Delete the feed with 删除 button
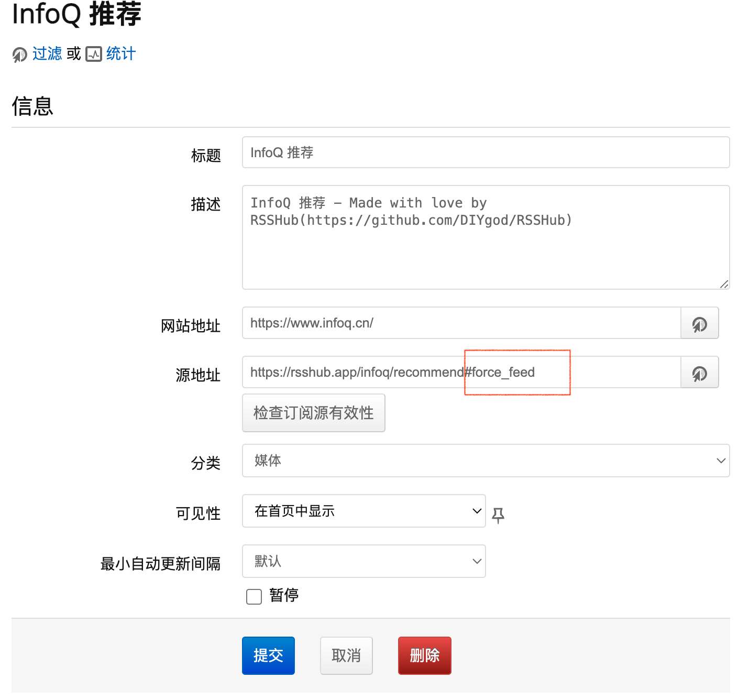Viewport: 749px width, 700px height. (x=424, y=655)
